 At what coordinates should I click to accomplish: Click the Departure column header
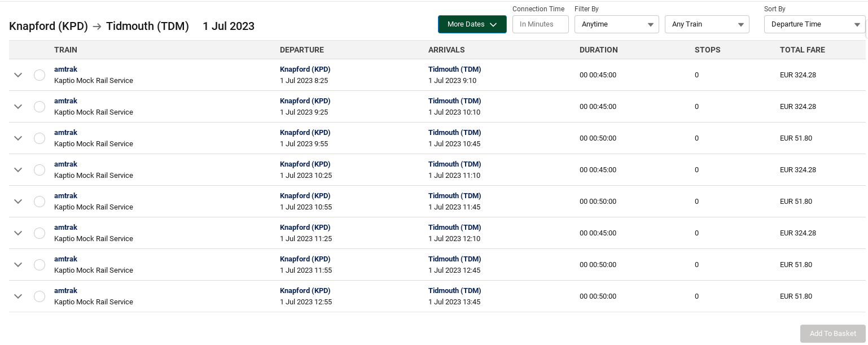pos(301,50)
